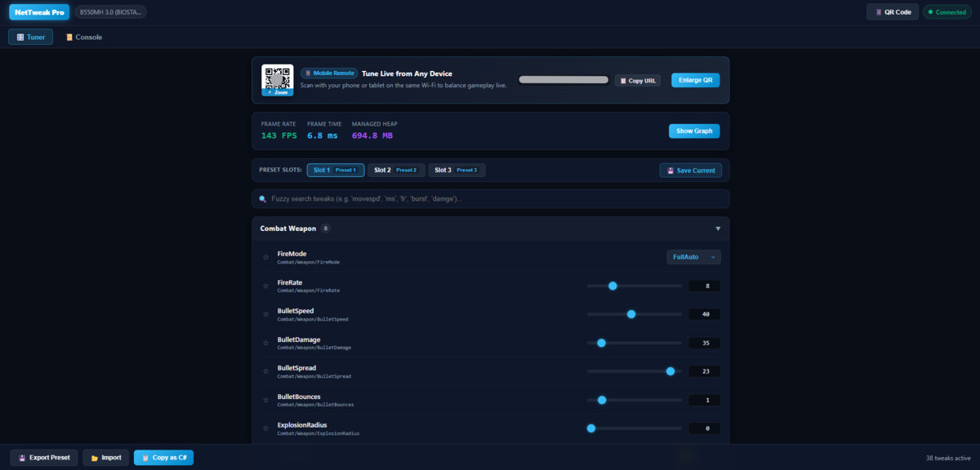The width and height of the screenshot is (980, 470).
Task: Click the Mobile Remote badge
Action: coord(329,73)
